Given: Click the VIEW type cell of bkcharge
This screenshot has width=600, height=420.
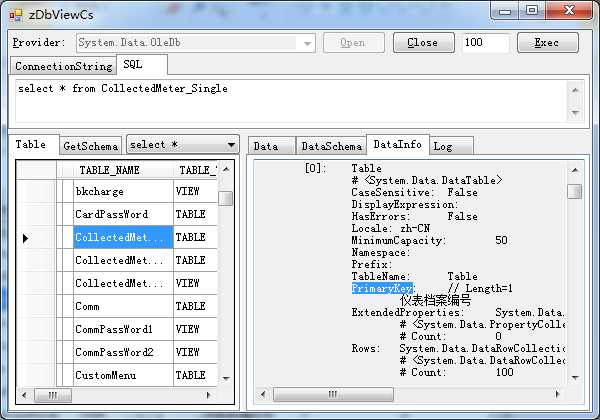Looking at the screenshot, I should (196, 191).
